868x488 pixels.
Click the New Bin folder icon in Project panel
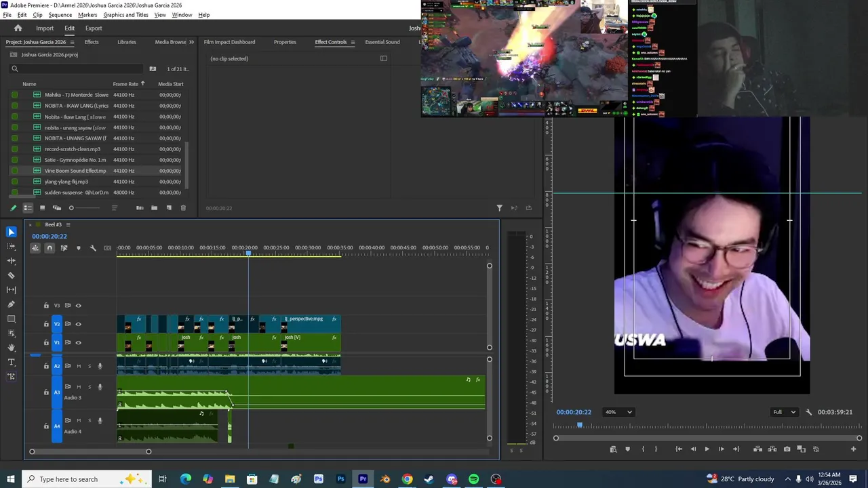(x=154, y=208)
